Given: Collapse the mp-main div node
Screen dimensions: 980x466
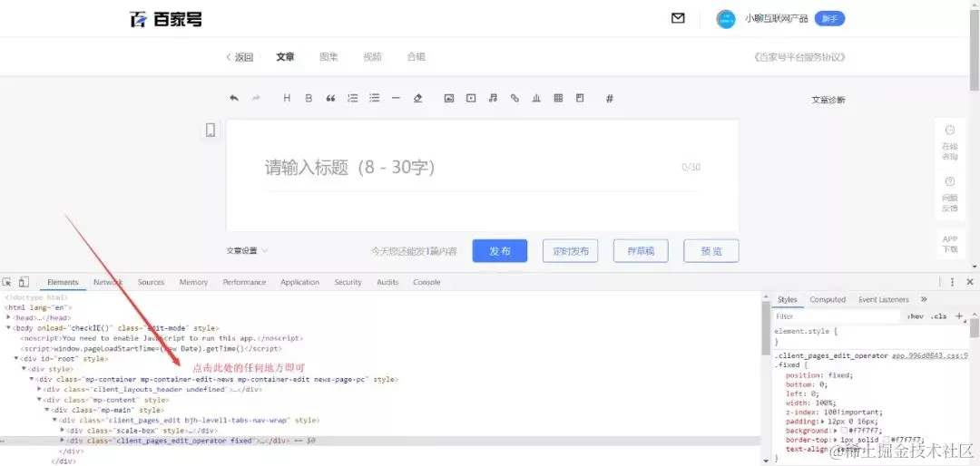Looking at the screenshot, I should [x=47, y=410].
